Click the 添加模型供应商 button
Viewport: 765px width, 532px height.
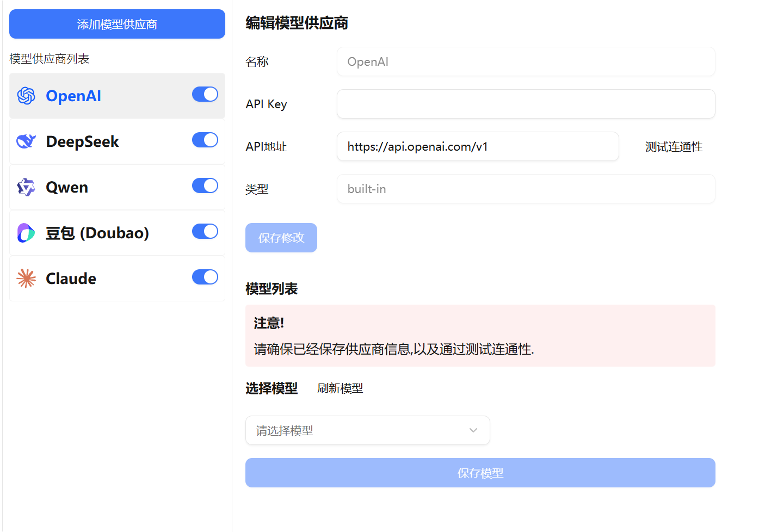pos(117,24)
